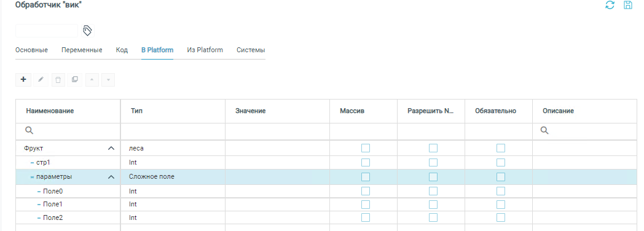
Task: Collapse the Фрукт tree node
Action: pos(111,148)
